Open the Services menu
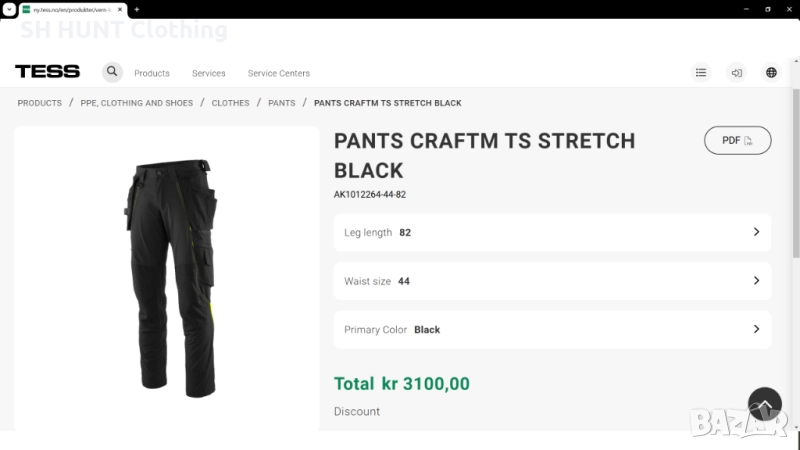 [x=209, y=73]
